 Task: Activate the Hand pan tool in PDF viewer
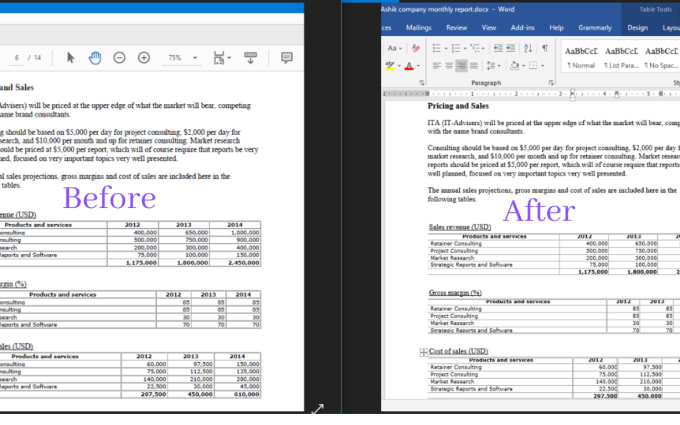(x=95, y=58)
